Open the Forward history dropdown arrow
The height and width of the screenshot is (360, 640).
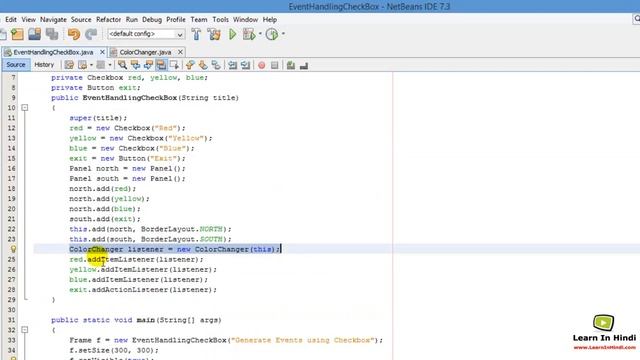point(110,65)
